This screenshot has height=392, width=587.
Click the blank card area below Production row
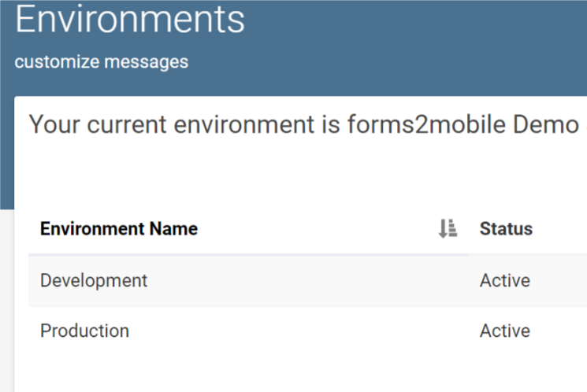(299, 374)
